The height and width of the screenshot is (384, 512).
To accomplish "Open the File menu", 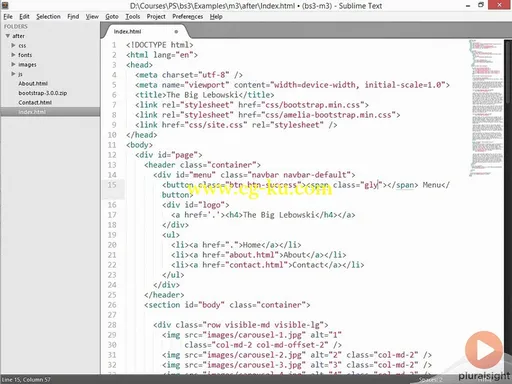I will (8, 16).
